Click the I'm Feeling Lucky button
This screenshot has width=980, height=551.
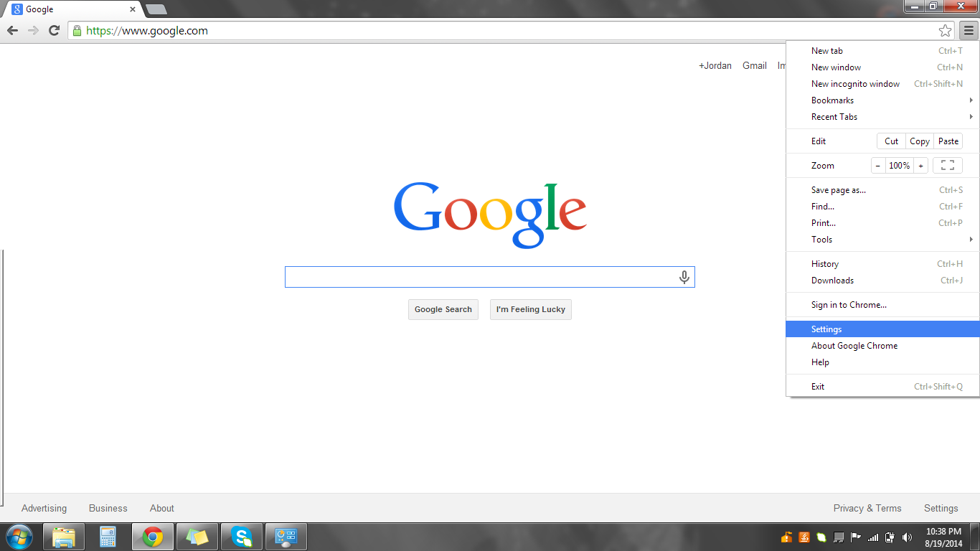coord(531,309)
